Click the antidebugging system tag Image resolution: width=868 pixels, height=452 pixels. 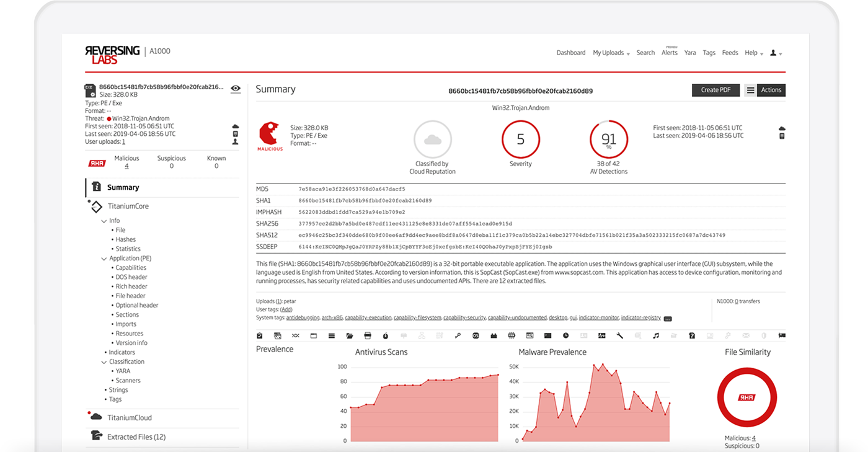(304, 317)
